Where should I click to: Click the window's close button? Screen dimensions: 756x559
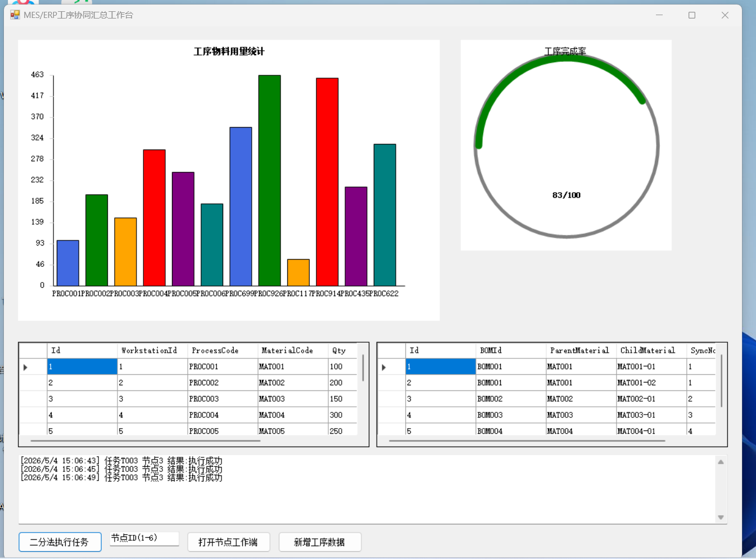tap(725, 15)
